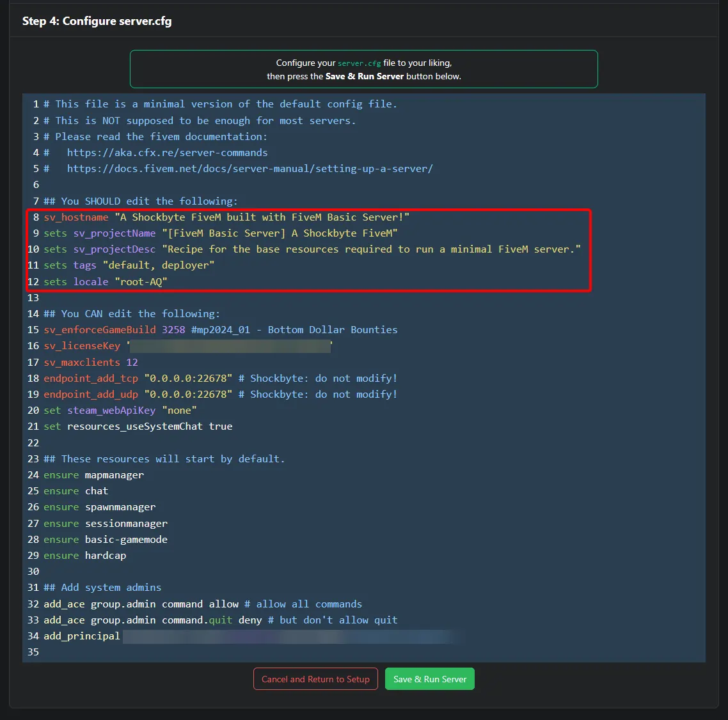Click the "Step 4: Configure server.cfg" heading
The height and width of the screenshot is (720, 728).
tap(97, 21)
